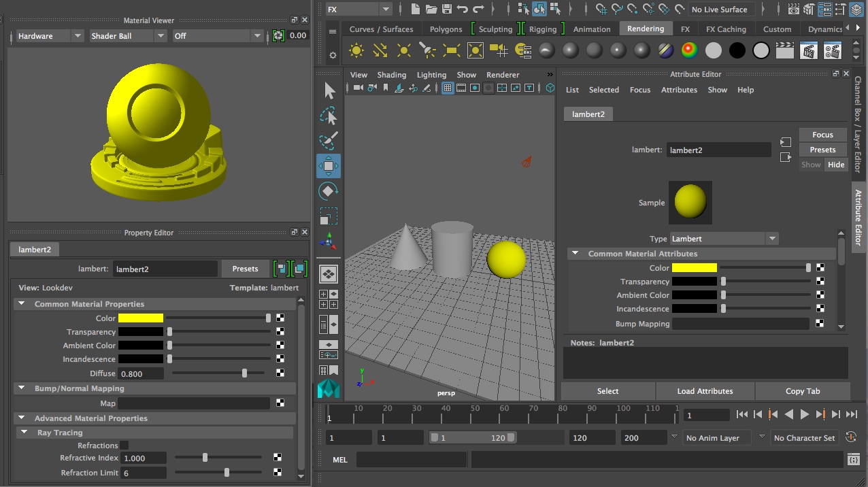Enable the Refractions checkbox under Ray Tracing

click(123, 444)
